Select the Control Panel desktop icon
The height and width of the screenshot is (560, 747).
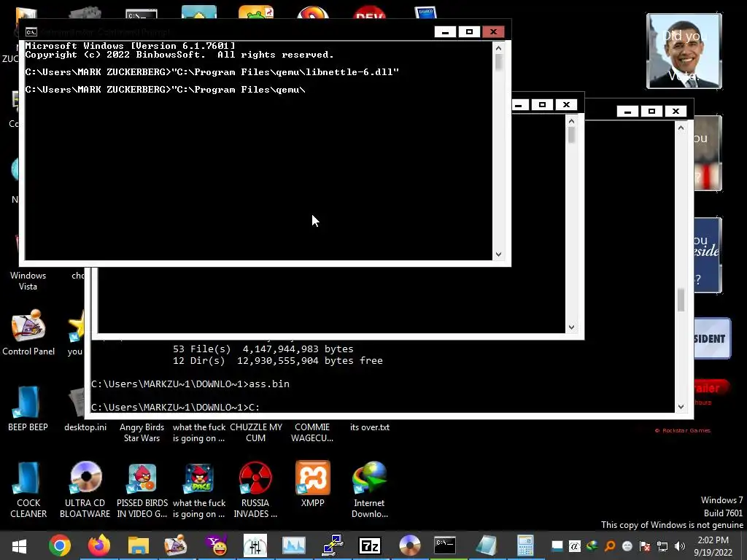pos(28,332)
